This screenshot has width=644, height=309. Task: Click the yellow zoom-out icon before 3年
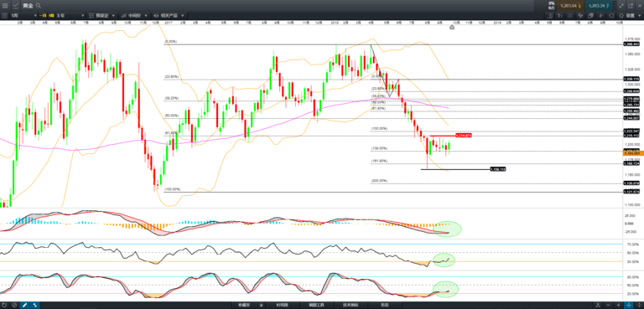coord(52,16)
